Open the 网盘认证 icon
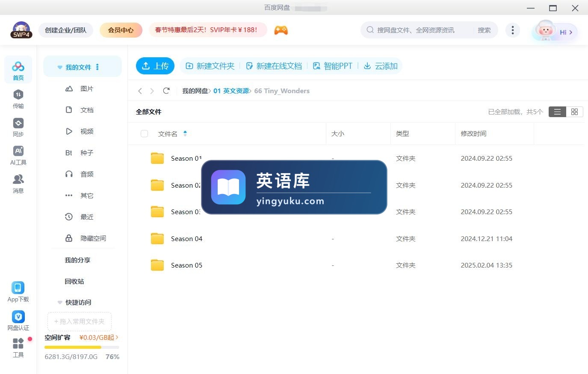 pyautogui.click(x=18, y=316)
